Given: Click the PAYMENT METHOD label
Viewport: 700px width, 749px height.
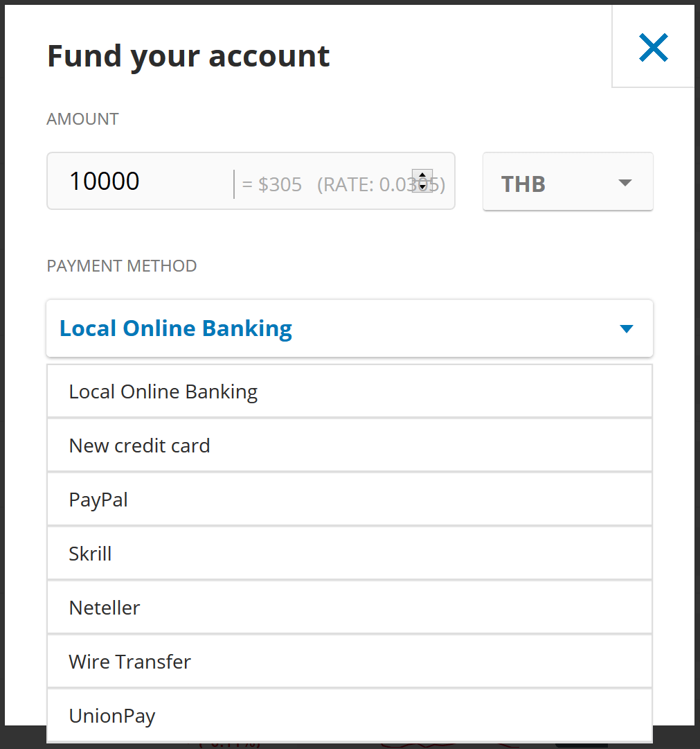Looking at the screenshot, I should pyautogui.click(x=122, y=265).
